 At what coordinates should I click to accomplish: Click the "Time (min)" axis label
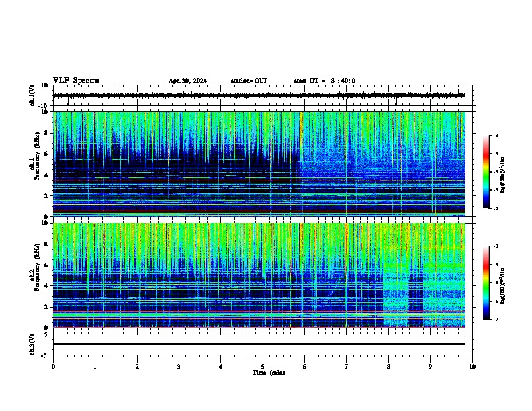269,373
